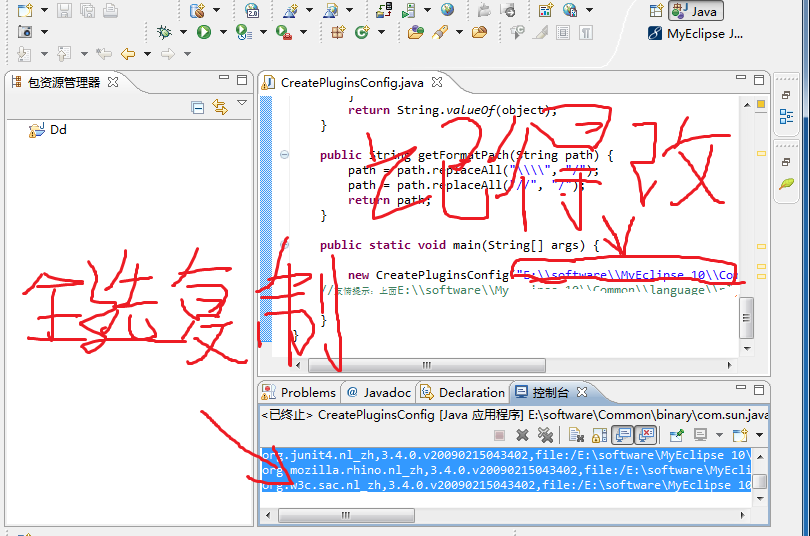810x536 pixels.
Task: Click Collapse All in package explorer
Action: tap(198, 107)
